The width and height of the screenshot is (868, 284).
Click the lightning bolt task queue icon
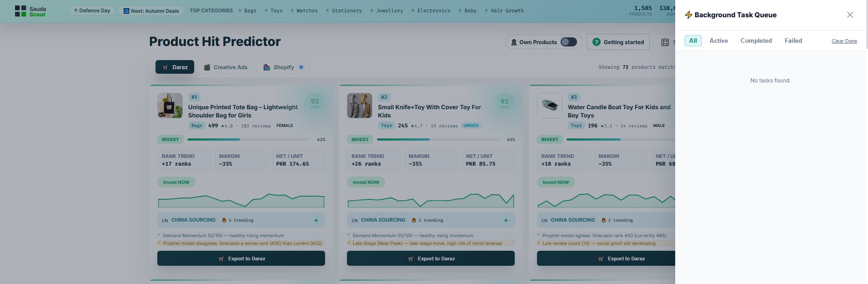[688, 15]
